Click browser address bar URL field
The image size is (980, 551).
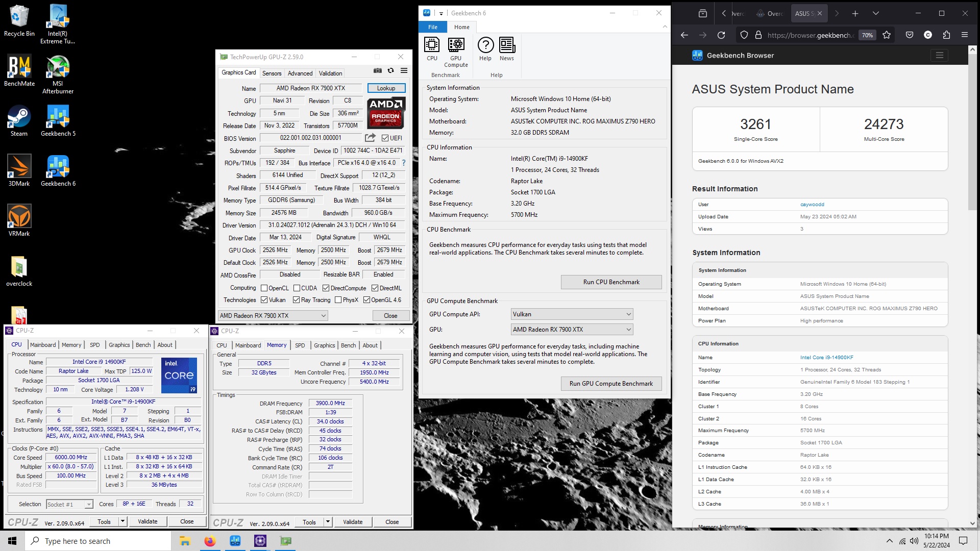click(810, 35)
